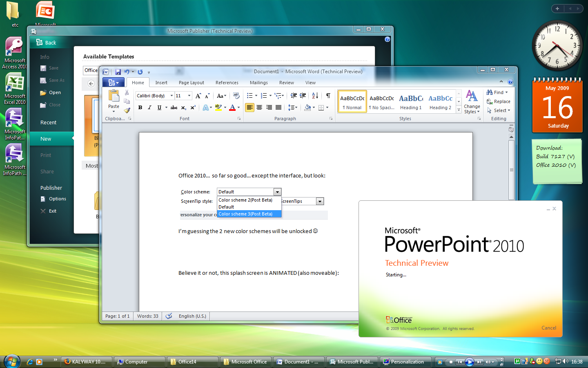Click the Publisher help icon
The height and width of the screenshot is (368, 588).
388,39
